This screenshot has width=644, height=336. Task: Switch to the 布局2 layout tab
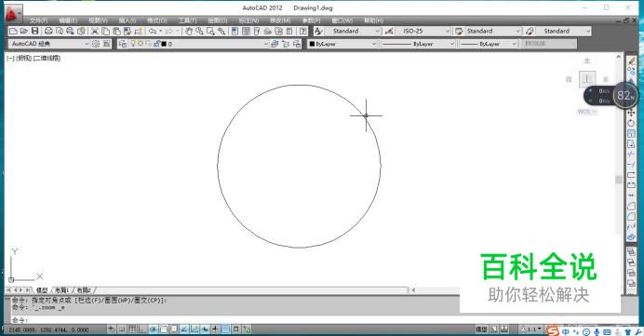pos(84,290)
